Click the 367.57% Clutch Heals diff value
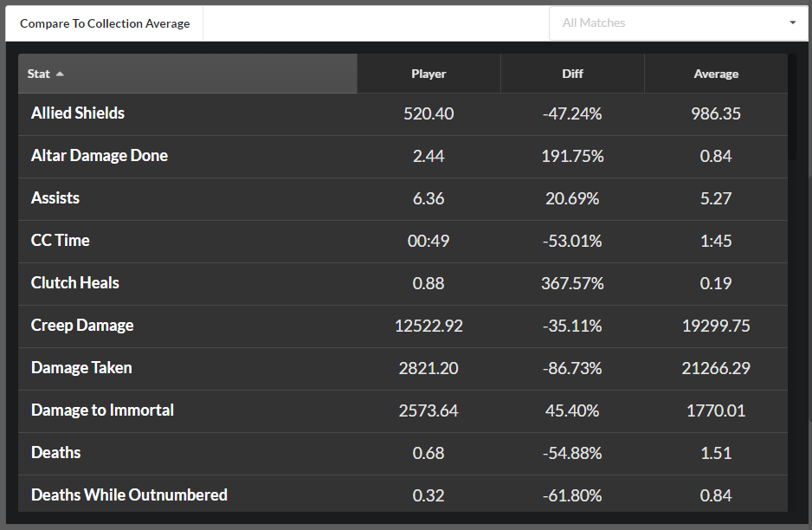812x530 pixels. (x=572, y=283)
